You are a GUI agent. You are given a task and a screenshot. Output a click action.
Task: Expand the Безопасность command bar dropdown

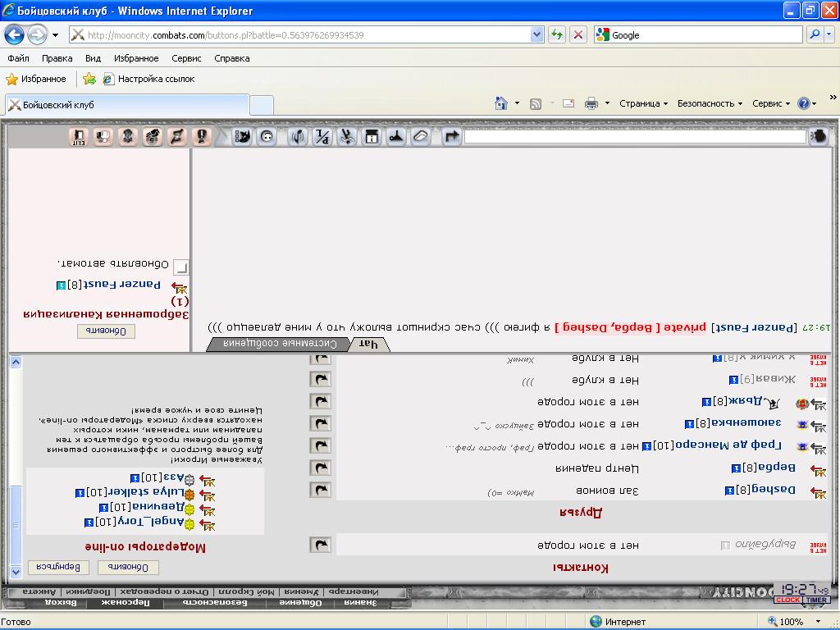point(710,103)
